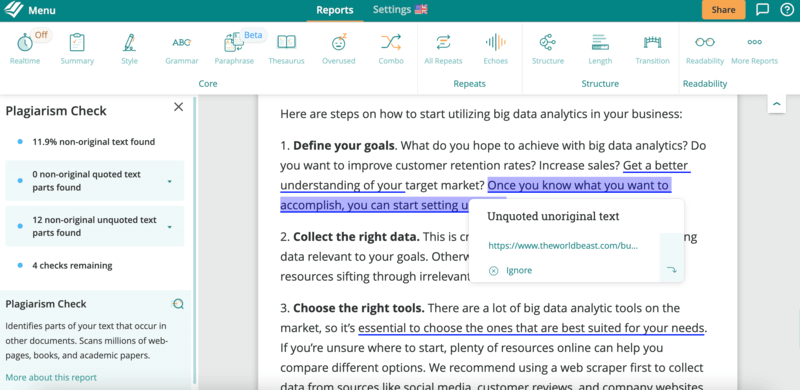Viewport: 800px width, 390px height.
Task: Collapse the reports toolbar chevron
Action: coord(777,104)
